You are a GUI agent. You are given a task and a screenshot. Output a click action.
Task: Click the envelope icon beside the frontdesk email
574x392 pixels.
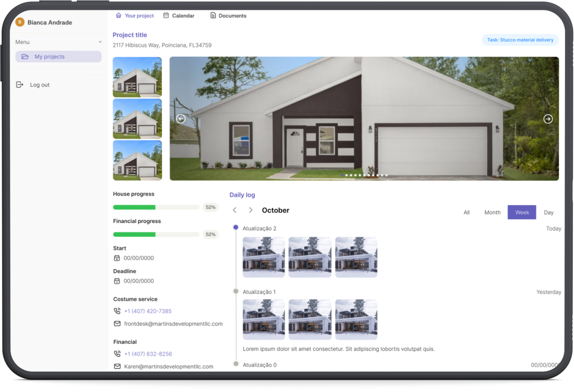[117, 324]
